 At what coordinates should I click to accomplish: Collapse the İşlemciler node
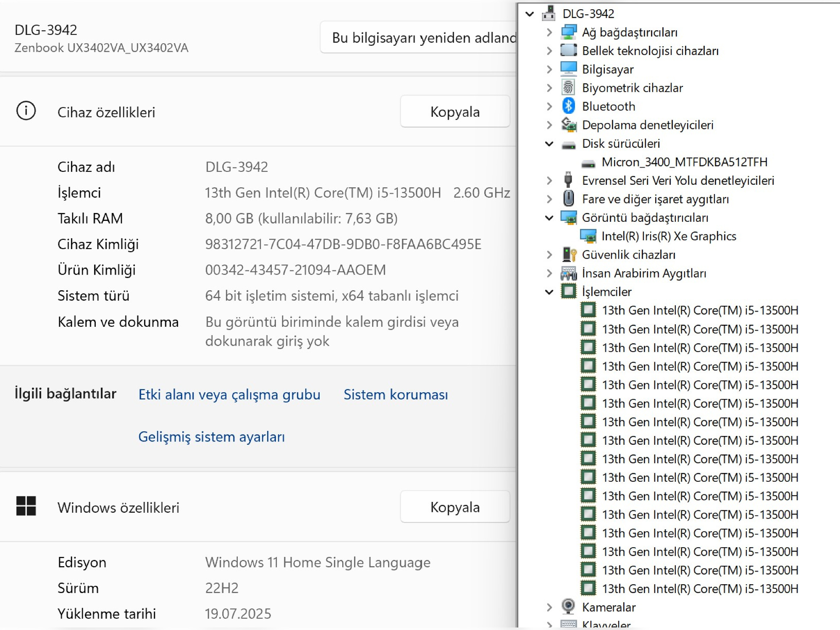(x=549, y=292)
